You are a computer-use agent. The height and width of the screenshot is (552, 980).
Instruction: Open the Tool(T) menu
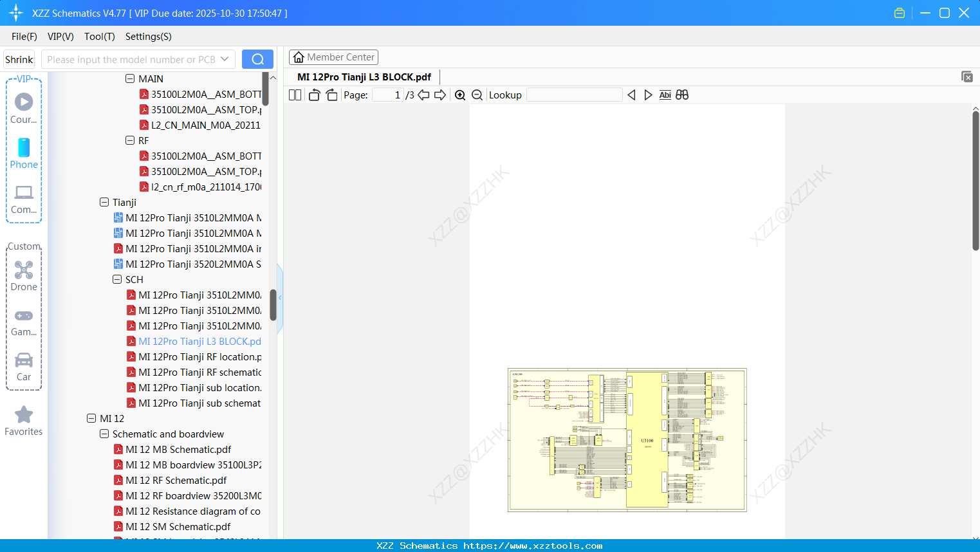click(100, 37)
